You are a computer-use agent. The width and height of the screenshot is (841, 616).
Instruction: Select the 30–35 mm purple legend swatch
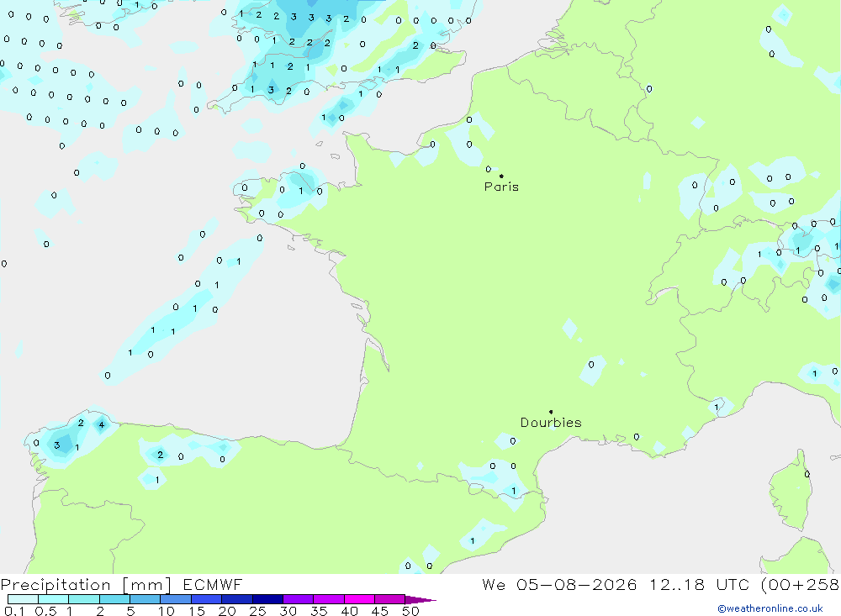pyautogui.click(x=298, y=599)
